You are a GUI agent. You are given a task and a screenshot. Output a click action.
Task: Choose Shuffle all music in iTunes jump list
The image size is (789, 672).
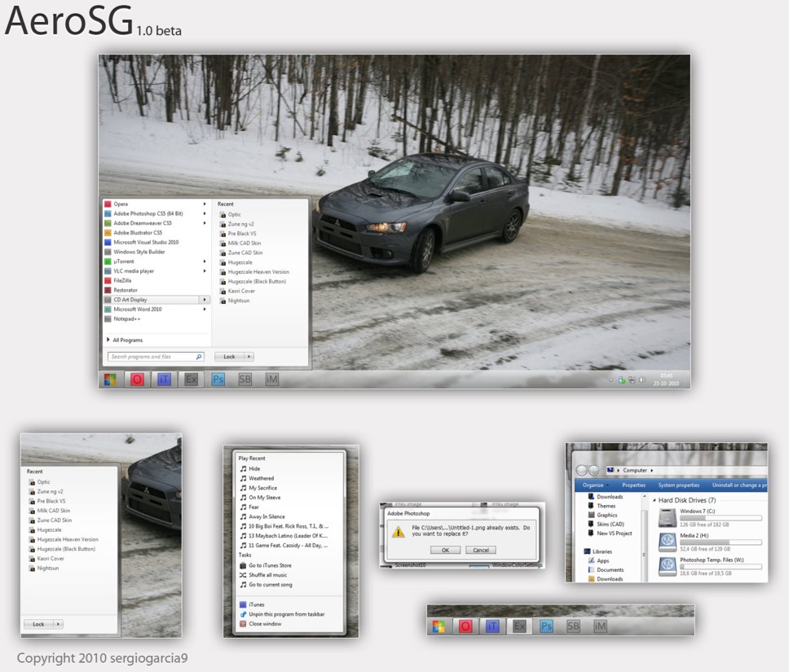pos(267,575)
